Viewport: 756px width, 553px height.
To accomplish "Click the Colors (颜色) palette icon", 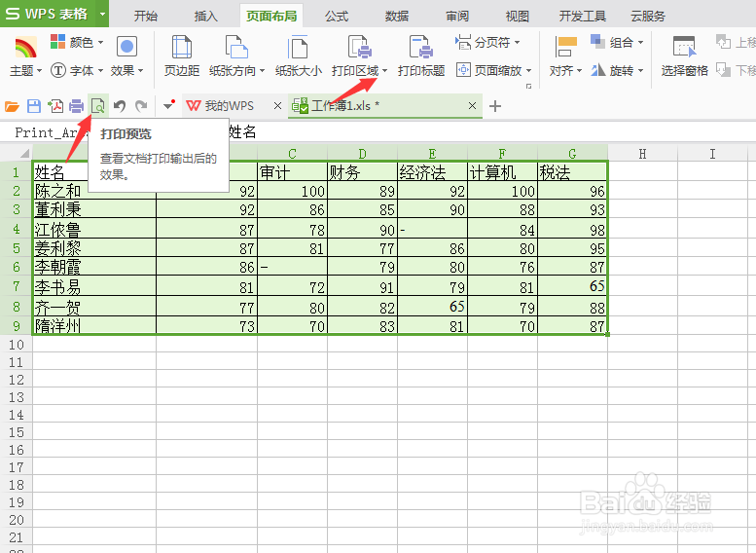I will pyautogui.click(x=57, y=42).
